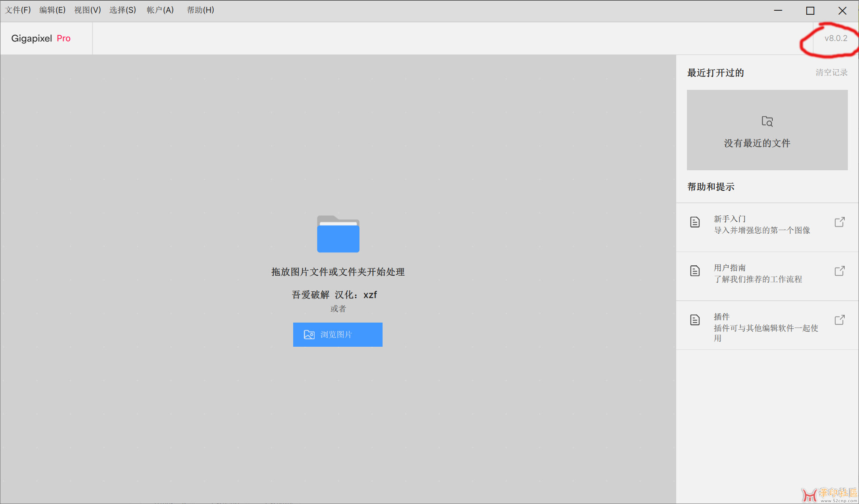
Task: Click the recent-files search folder icon
Action: click(x=767, y=121)
